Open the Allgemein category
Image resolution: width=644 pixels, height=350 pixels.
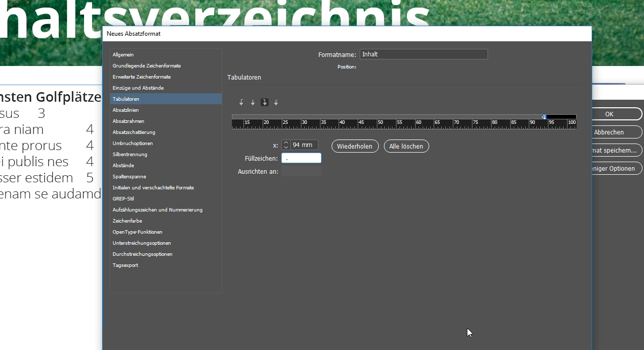click(x=166, y=54)
